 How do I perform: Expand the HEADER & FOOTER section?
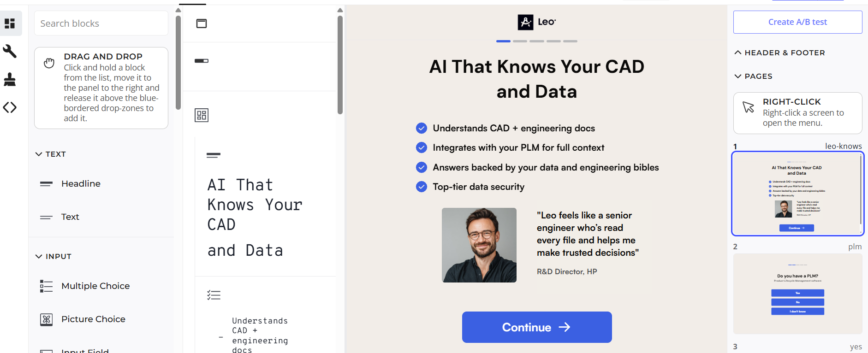[738, 53]
